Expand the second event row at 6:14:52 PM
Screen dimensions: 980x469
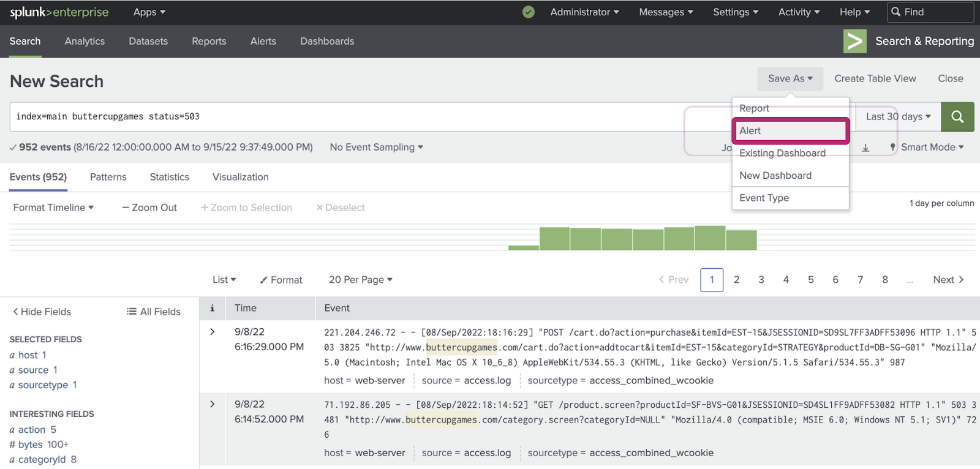(212, 404)
